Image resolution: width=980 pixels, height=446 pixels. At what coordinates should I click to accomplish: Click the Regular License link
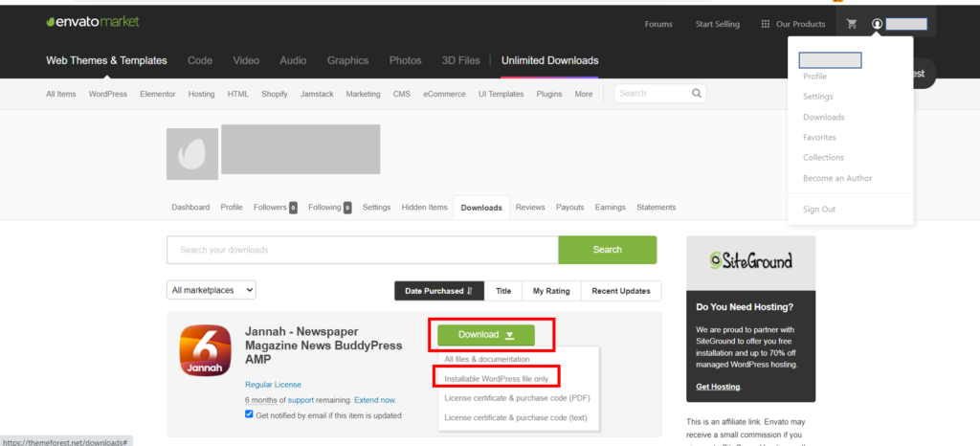(273, 385)
